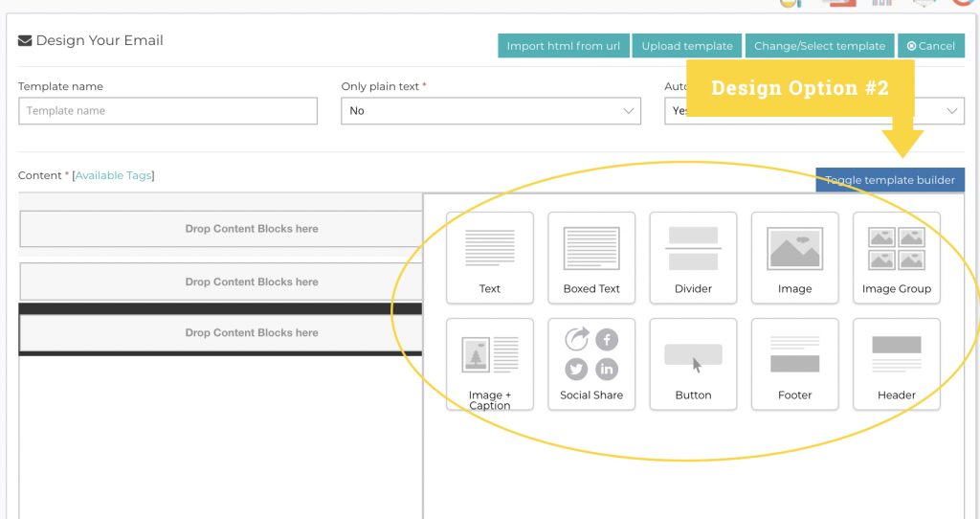
Task: Expand the dropdown beside Design Option label
Action: click(x=814, y=111)
